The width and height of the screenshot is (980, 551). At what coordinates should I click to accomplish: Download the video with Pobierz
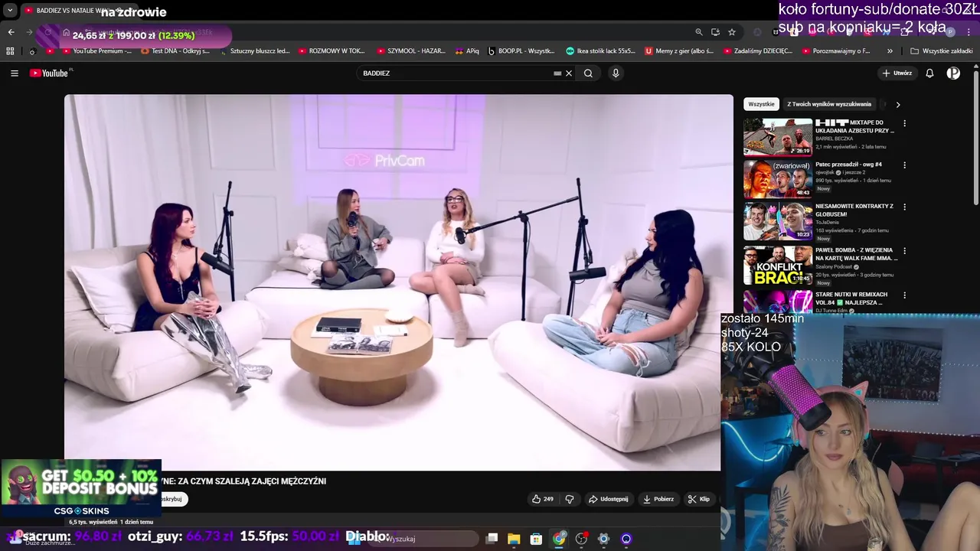coord(658,499)
